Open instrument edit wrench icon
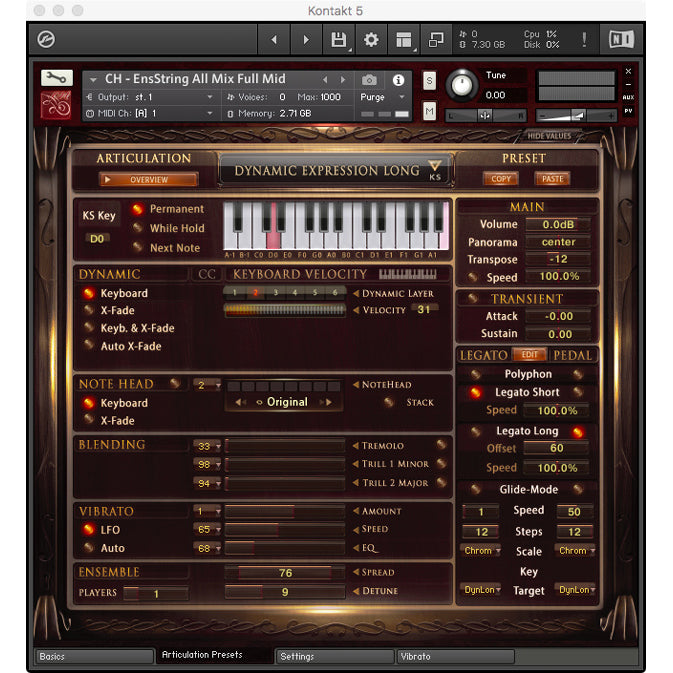Image resolution: width=673 pixels, height=673 pixels. (x=57, y=78)
